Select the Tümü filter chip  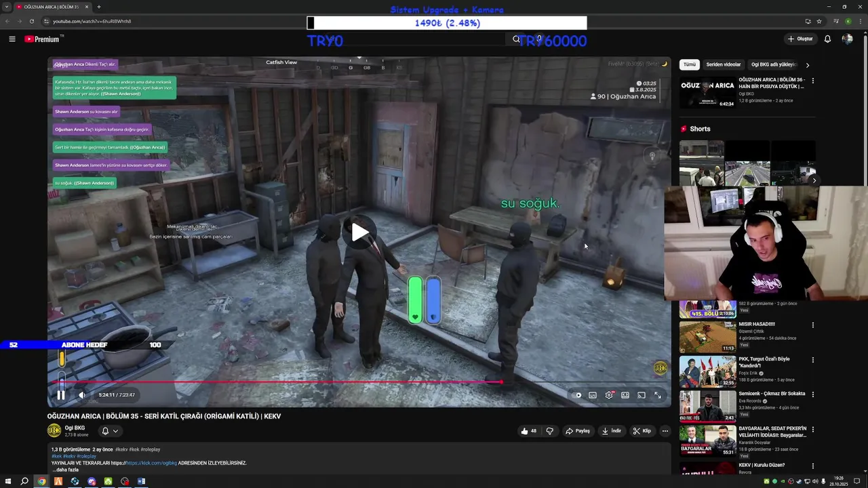point(689,64)
